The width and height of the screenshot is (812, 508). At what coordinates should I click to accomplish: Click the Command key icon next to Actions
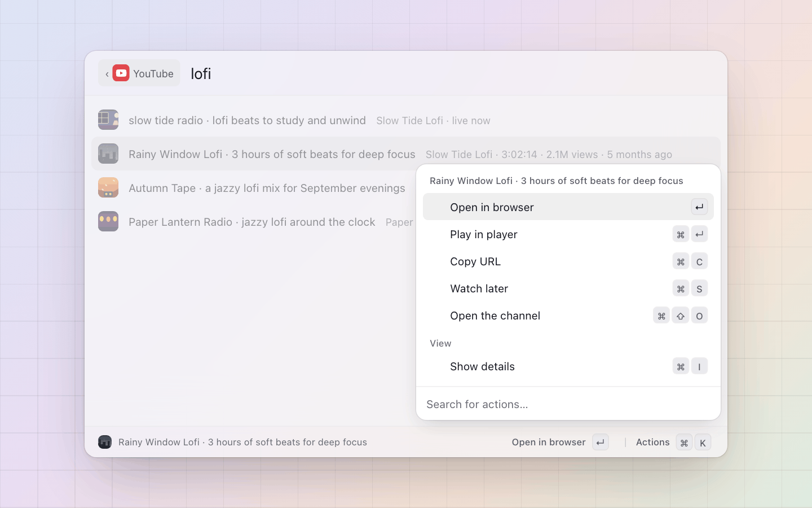pyautogui.click(x=684, y=443)
